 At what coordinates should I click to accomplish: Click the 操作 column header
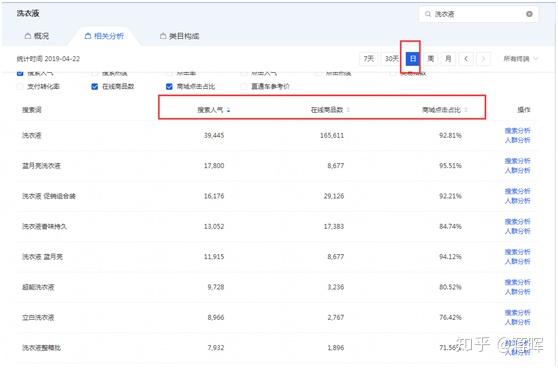[524, 110]
